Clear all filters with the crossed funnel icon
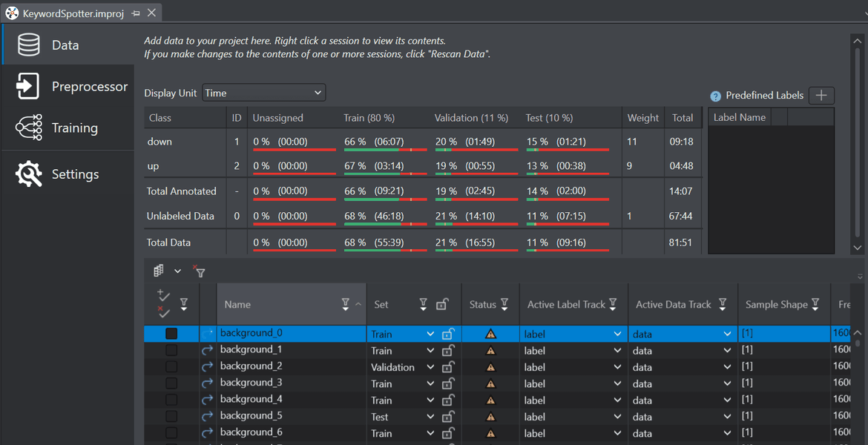Screen dimensions: 868x445 click(199, 271)
